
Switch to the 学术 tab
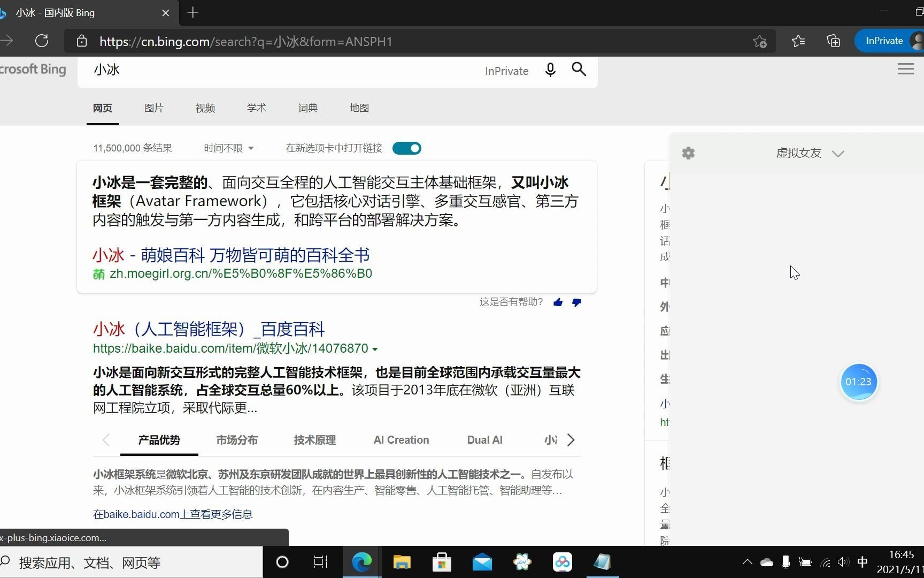(x=257, y=108)
